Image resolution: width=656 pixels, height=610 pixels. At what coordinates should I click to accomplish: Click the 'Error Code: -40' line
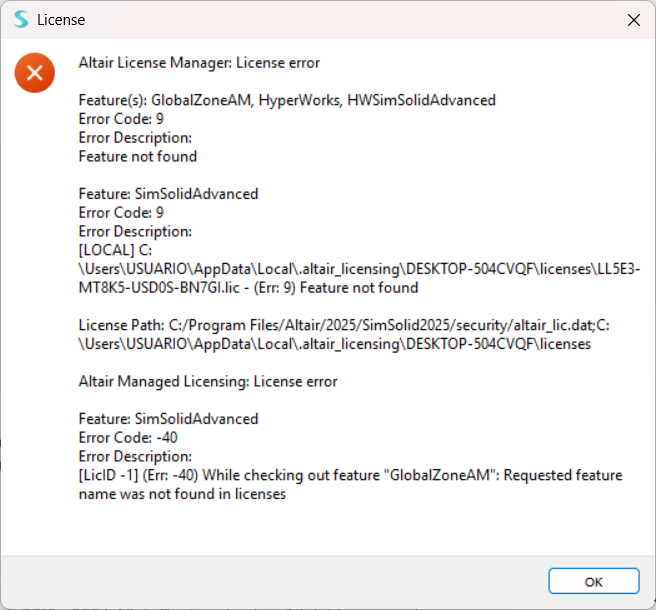(x=128, y=438)
